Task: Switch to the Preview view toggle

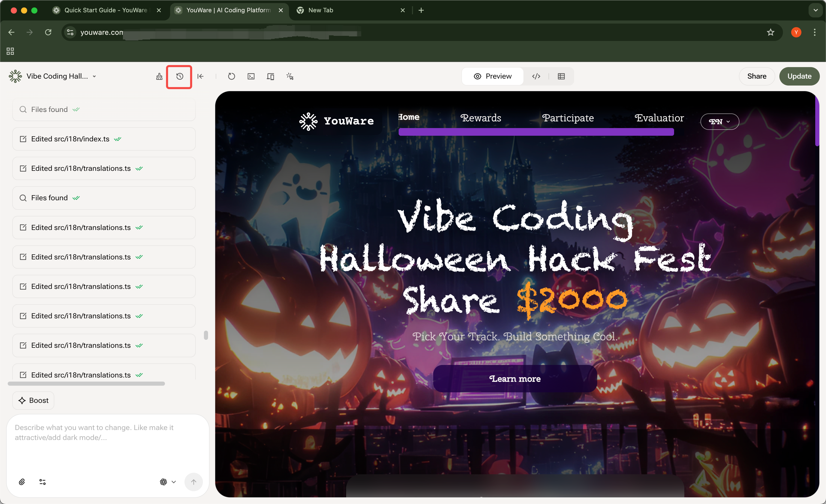Action: (x=492, y=76)
